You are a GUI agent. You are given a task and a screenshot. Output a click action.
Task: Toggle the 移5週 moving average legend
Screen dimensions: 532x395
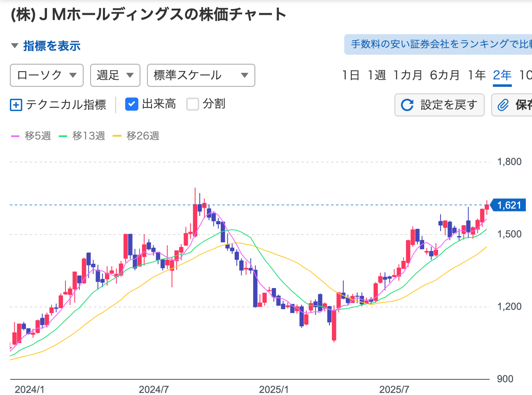point(31,136)
